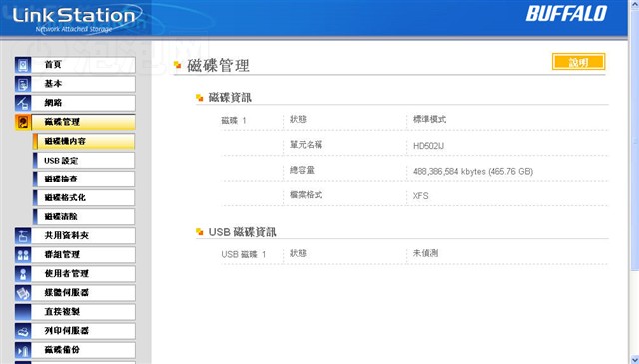This screenshot has height=364, width=639.
Task: Open the 磁碟清除 submenu item
Action: (84, 217)
